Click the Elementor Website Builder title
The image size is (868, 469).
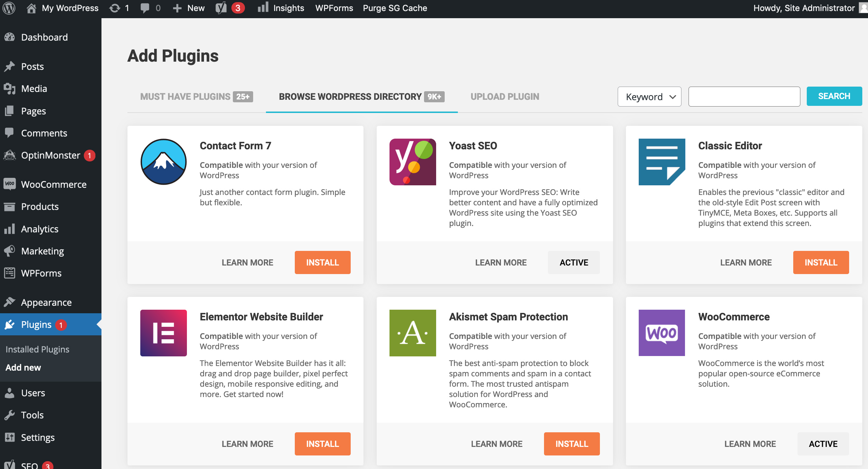pyautogui.click(x=261, y=316)
